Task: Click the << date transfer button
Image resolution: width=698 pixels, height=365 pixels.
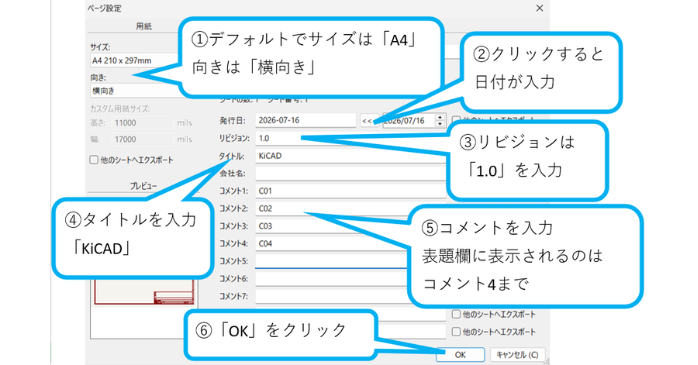Action: pos(369,121)
